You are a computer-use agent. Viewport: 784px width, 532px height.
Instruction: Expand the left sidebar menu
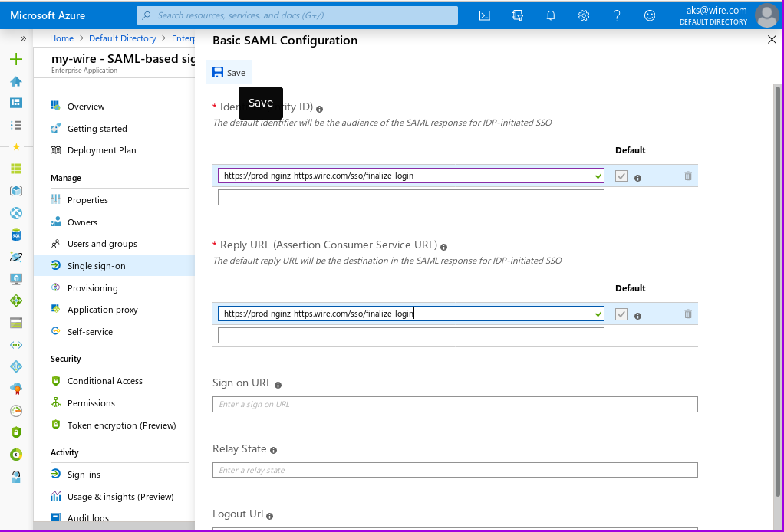click(x=23, y=38)
